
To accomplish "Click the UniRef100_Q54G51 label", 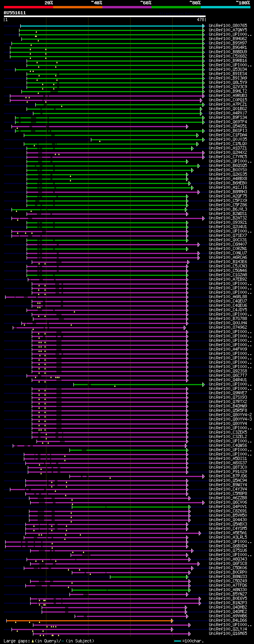I will (x=228, y=126).
